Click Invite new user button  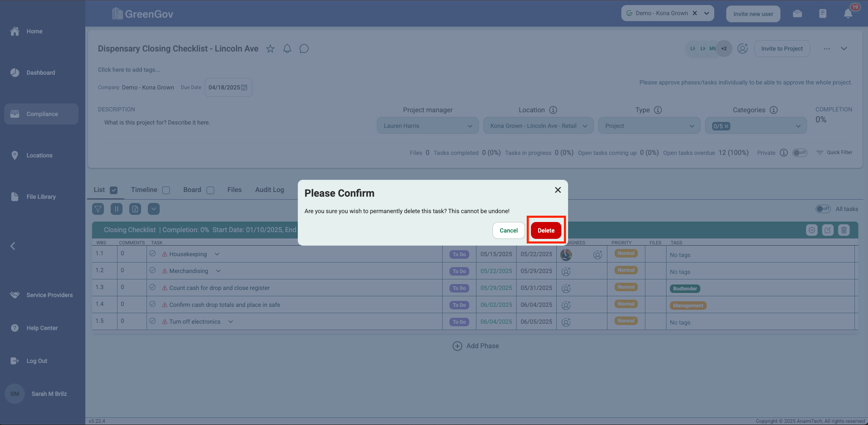pos(753,14)
